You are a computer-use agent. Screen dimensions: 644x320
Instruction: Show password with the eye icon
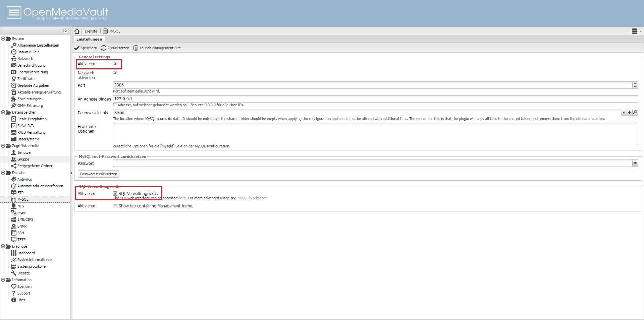pos(635,163)
